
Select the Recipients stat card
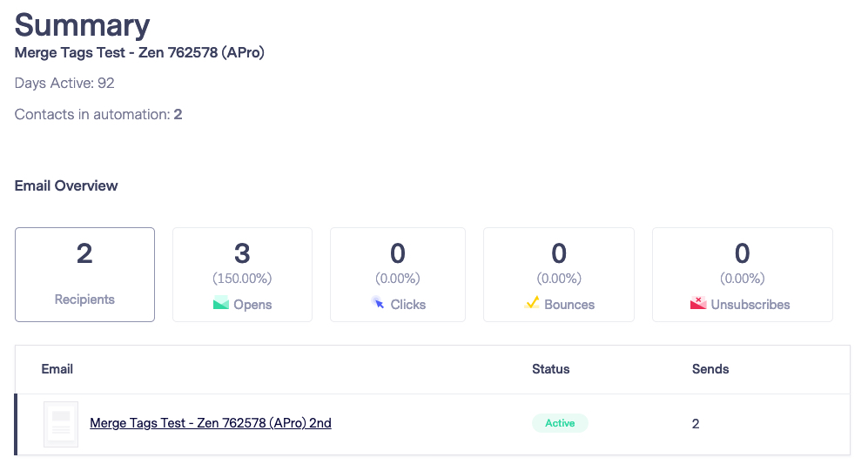[84, 274]
